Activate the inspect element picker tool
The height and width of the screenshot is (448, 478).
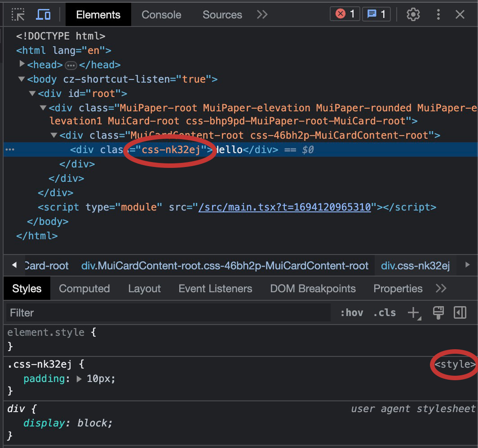(x=18, y=15)
